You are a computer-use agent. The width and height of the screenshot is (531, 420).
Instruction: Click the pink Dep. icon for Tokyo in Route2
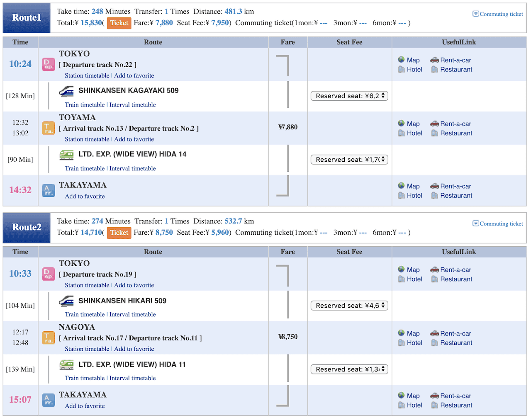[x=49, y=274]
